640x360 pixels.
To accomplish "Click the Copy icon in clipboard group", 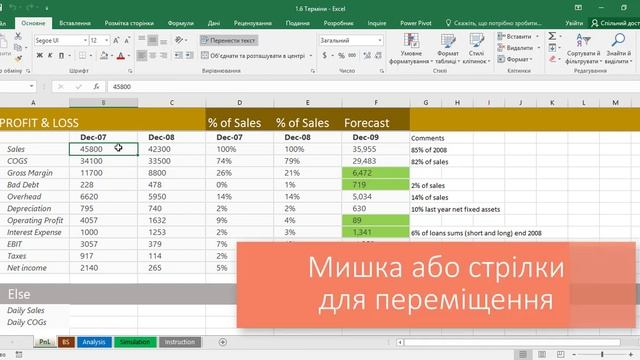I will point(18,48).
